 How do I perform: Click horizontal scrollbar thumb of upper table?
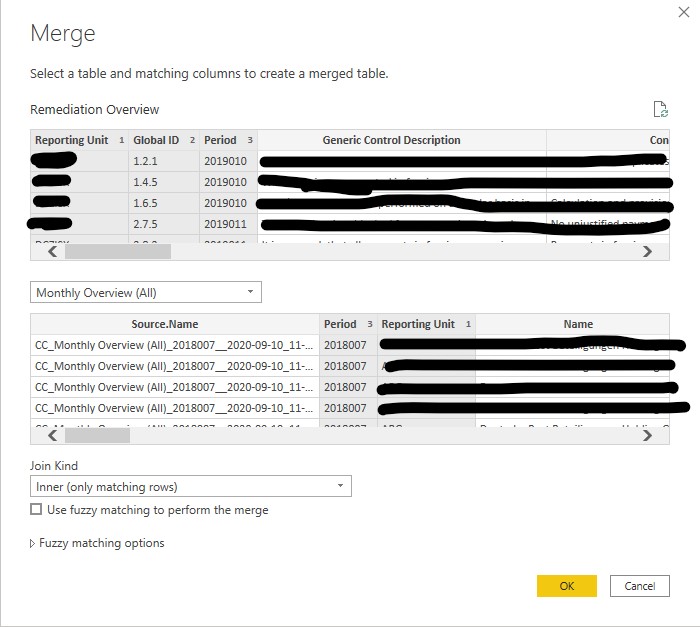pos(118,251)
